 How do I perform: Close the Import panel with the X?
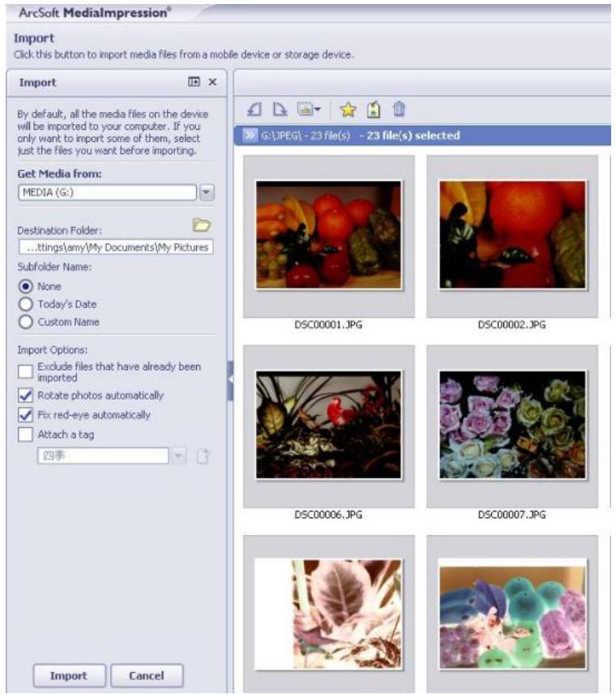[x=212, y=82]
